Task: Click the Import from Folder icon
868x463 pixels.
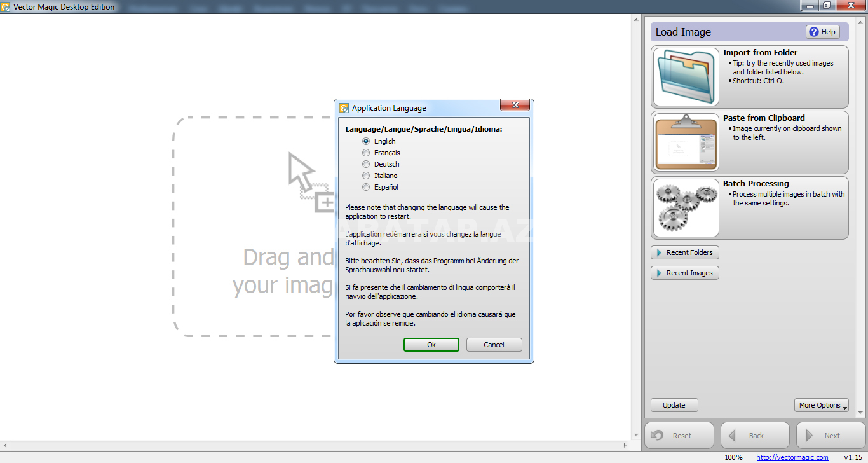Action: click(686, 76)
